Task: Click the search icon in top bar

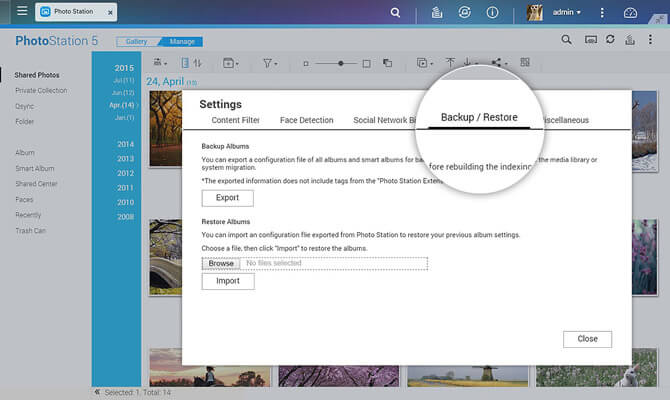Action: click(395, 13)
